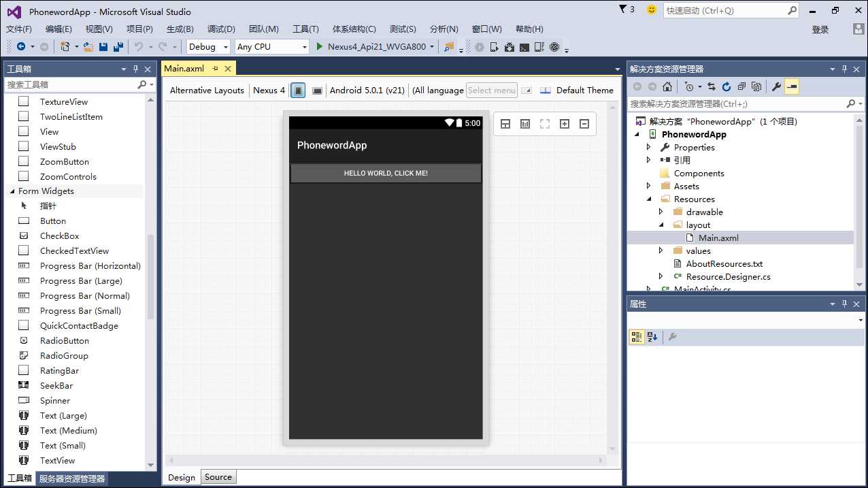Select the Button widget in toolbox
Viewport: 868px width, 488px height.
click(x=53, y=221)
